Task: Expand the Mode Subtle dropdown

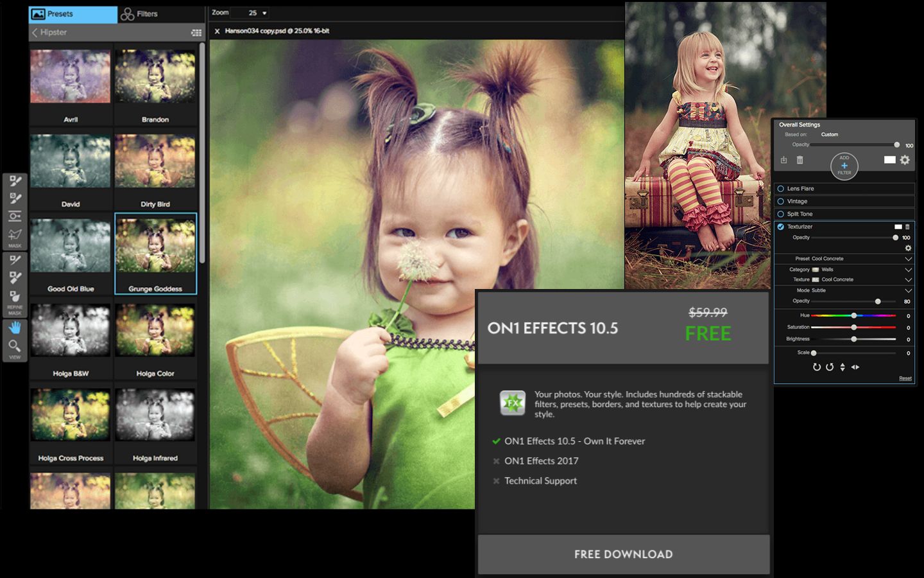Action: [908, 291]
